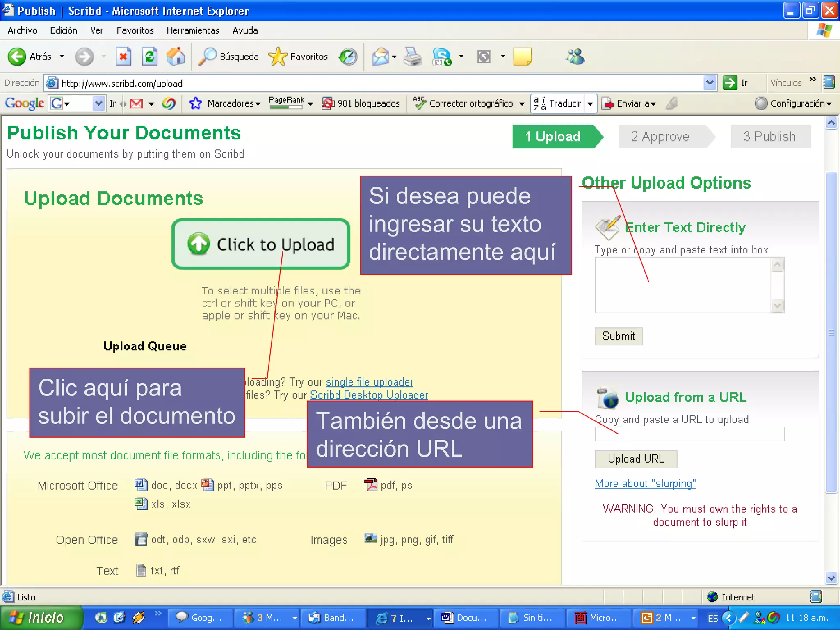Expand the address bar dropdown
The image size is (840, 630).
coord(710,83)
